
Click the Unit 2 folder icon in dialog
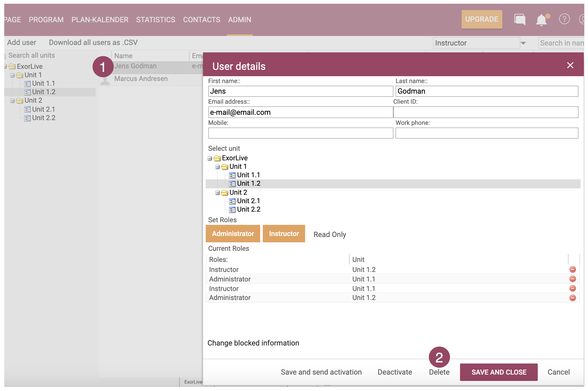point(225,193)
